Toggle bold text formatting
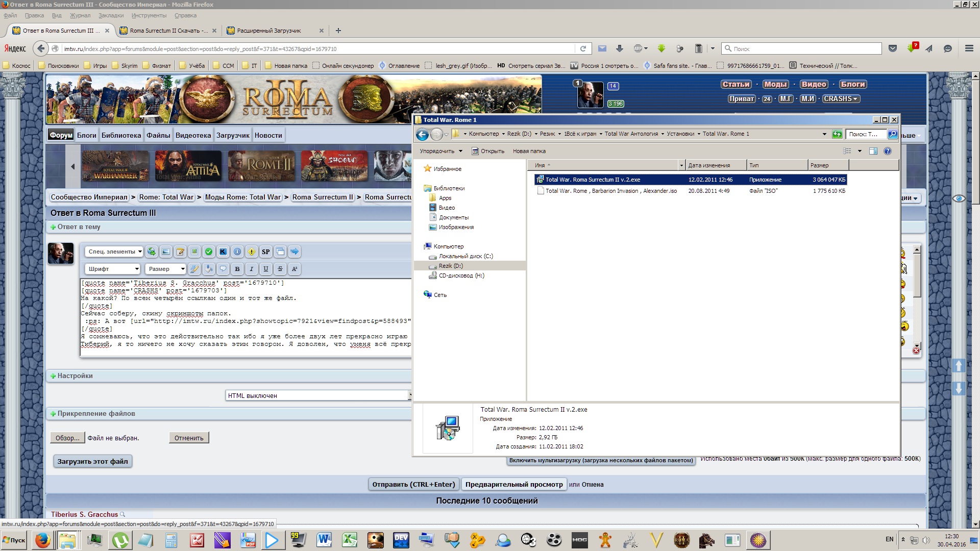980x551 pixels. pos(237,269)
